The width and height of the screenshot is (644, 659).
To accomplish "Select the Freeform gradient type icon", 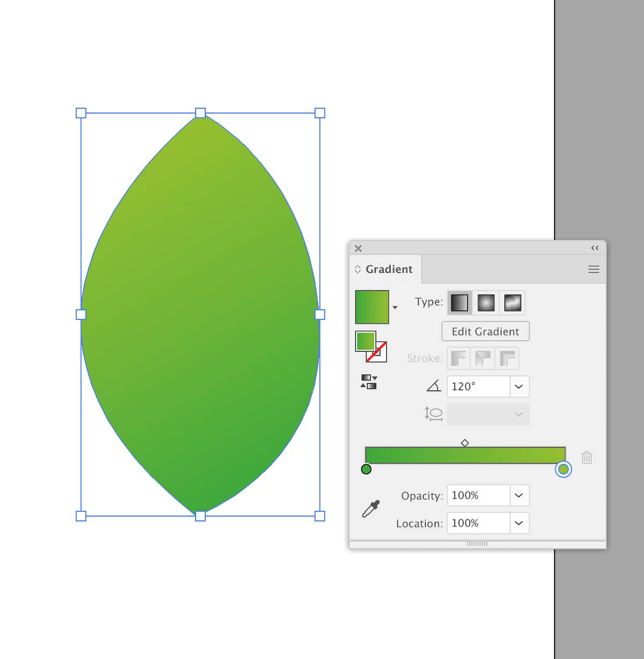I will [514, 302].
